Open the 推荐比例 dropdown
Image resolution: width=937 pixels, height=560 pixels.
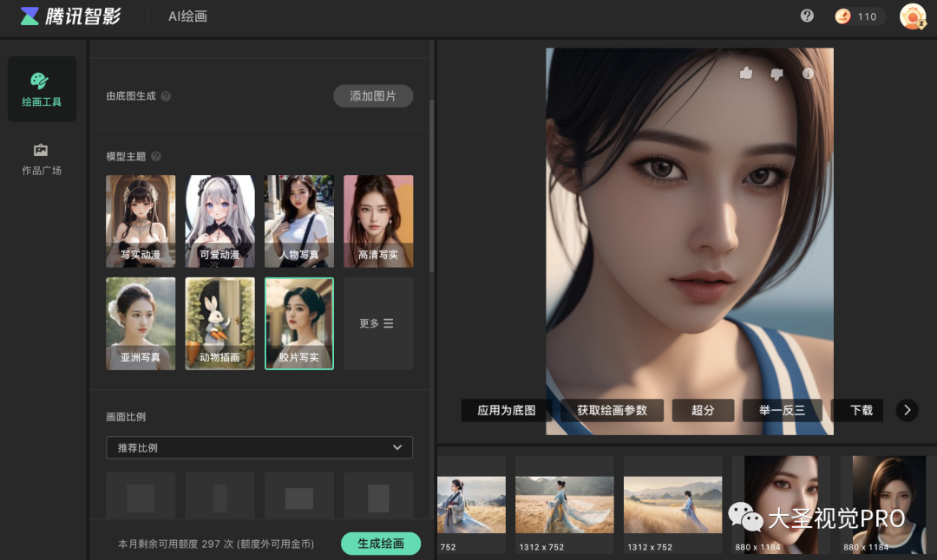pyautogui.click(x=259, y=447)
